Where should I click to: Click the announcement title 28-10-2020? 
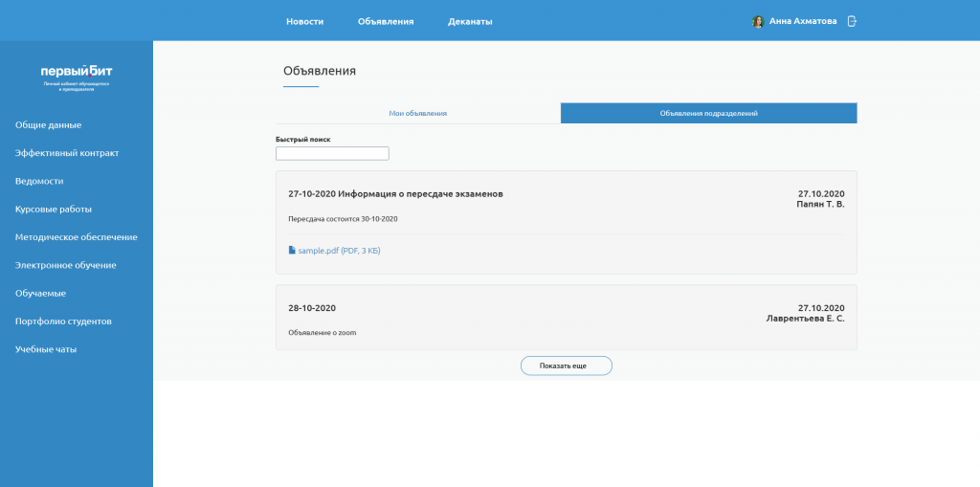(312, 308)
